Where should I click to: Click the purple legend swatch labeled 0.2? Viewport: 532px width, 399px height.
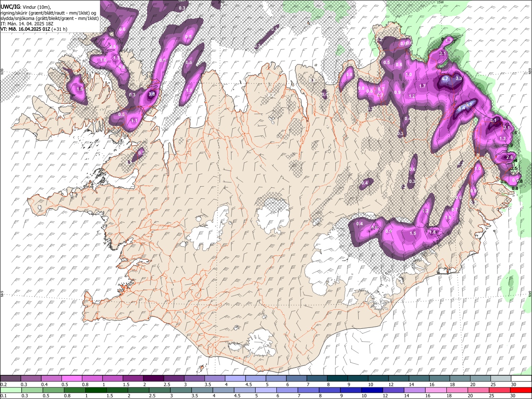[x=10, y=379]
